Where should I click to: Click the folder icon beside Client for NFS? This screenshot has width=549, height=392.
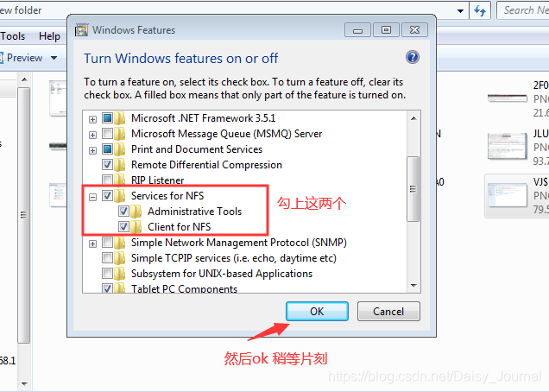[136, 227]
